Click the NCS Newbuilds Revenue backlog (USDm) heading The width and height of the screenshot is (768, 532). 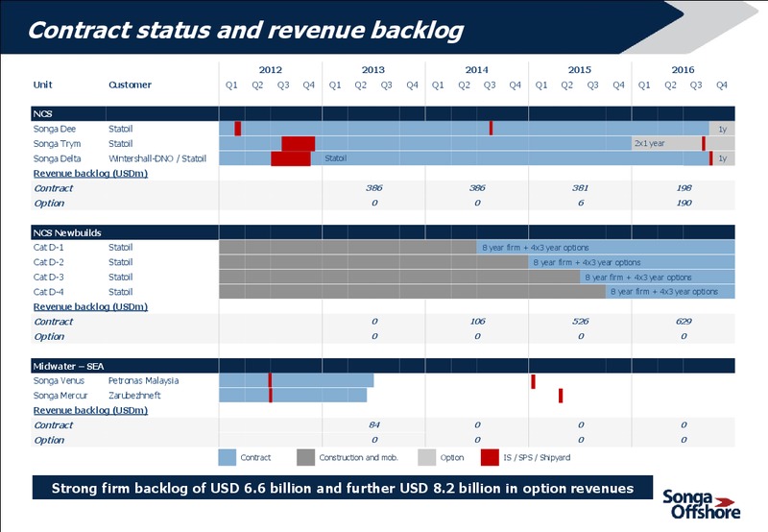(90, 306)
